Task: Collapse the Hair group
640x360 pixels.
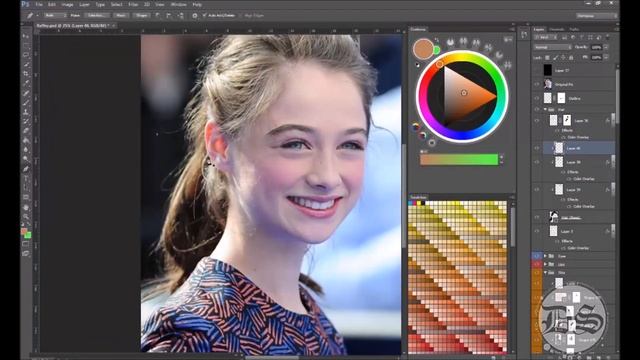Action: pyautogui.click(x=545, y=110)
